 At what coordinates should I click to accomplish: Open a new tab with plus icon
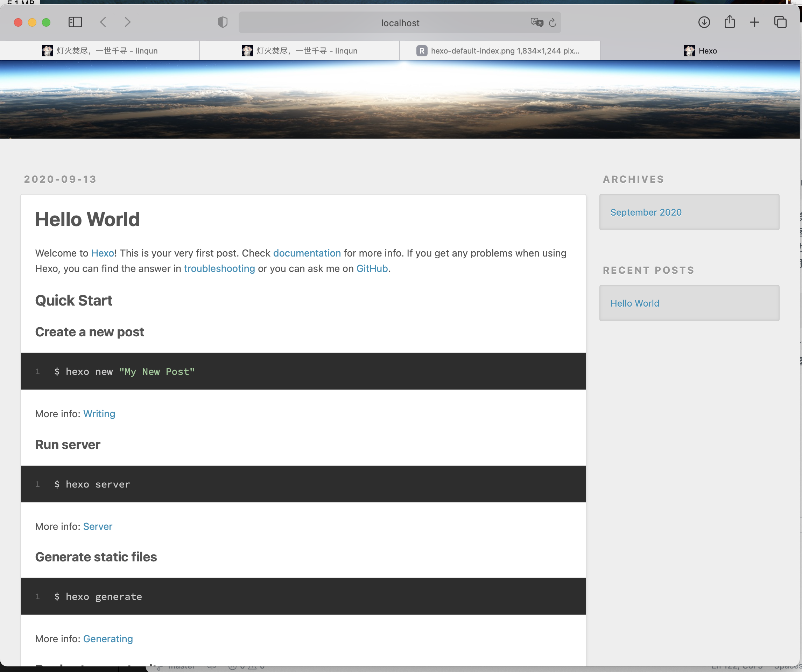(x=754, y=22)
